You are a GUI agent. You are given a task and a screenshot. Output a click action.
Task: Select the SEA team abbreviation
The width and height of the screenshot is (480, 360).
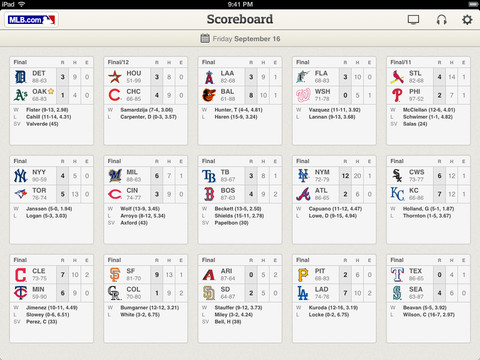coord(416,289)
